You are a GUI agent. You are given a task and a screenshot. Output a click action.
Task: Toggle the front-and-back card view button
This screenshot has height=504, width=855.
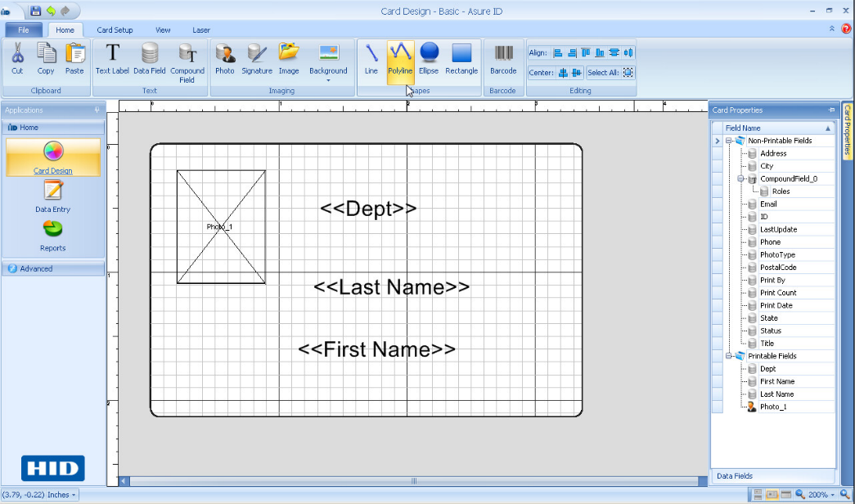coord(758,495)
